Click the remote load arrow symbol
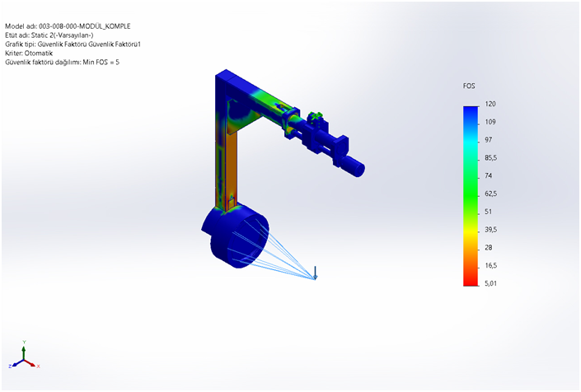 coord(316,273)
